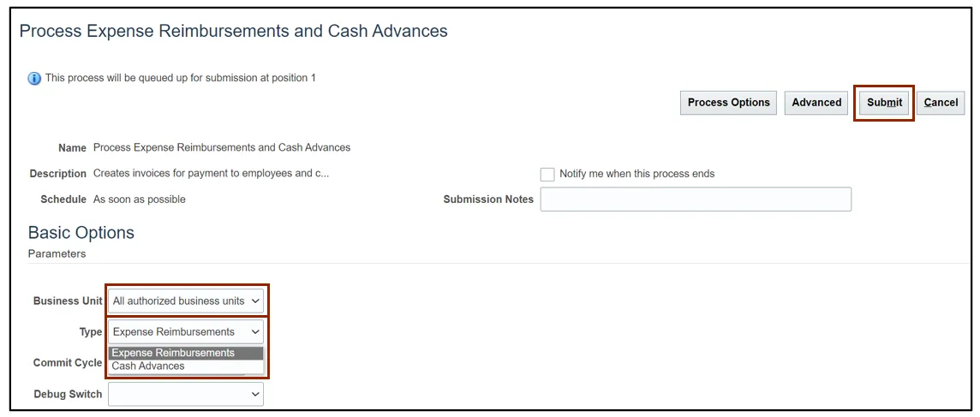This screenshot has width=980, height=417.
Task: Click the "Notify me when this process ends" label
Action: [636, 174]
